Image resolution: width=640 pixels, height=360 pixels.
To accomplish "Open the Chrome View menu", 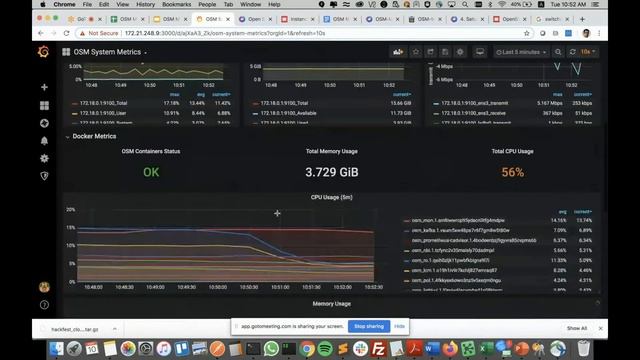I will (122, 4).
